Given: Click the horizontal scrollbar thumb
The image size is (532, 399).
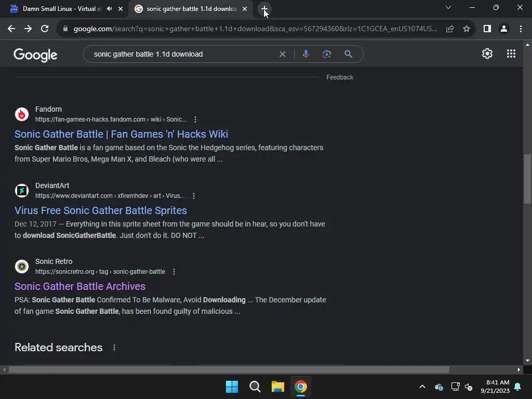Looking at the screenshot, I should [x=229, y=369].
